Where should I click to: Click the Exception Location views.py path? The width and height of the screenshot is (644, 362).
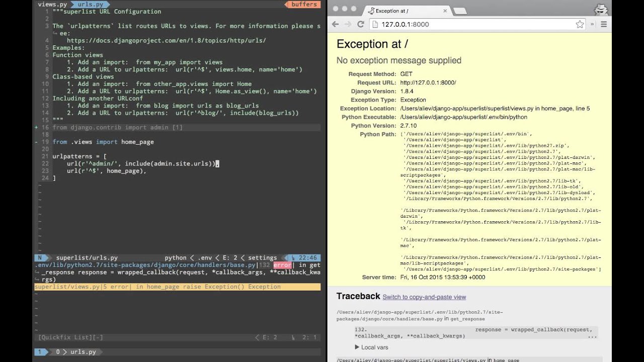coord(495,108)
